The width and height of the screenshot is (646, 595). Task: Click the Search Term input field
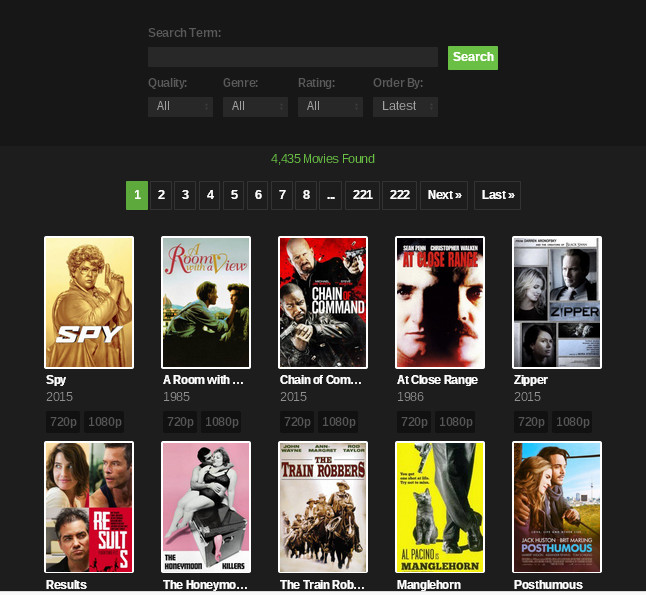click(293, 57)
